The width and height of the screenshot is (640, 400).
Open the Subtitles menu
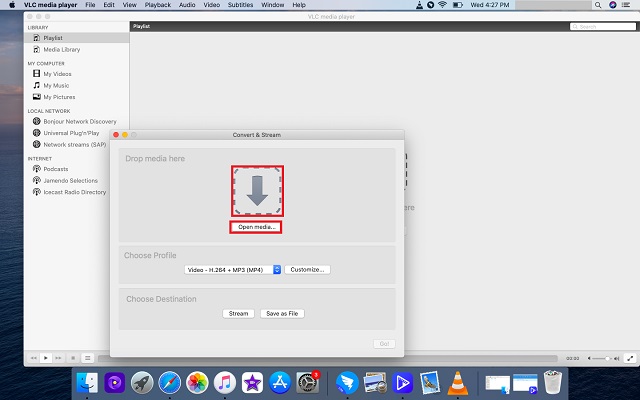(240, 5)
